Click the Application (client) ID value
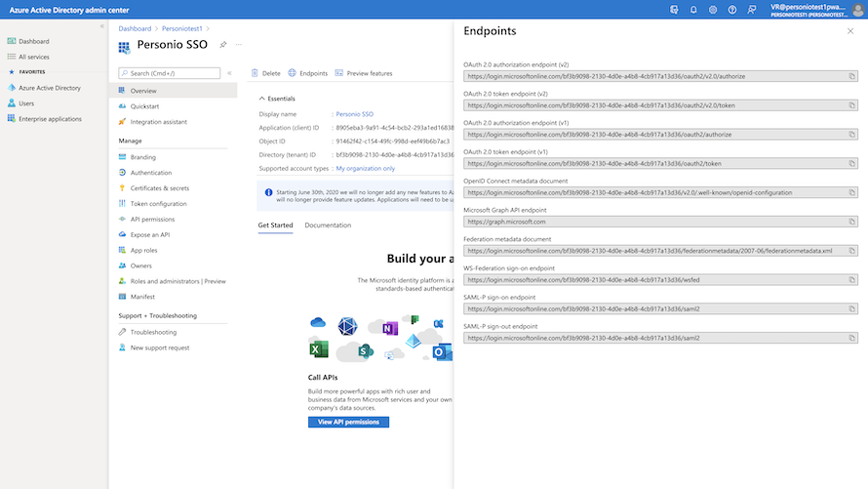 (395, 127)
